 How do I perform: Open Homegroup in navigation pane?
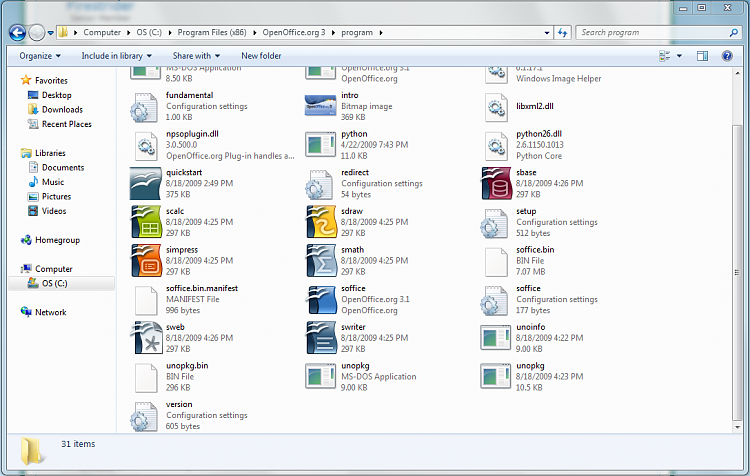point(57,240)
